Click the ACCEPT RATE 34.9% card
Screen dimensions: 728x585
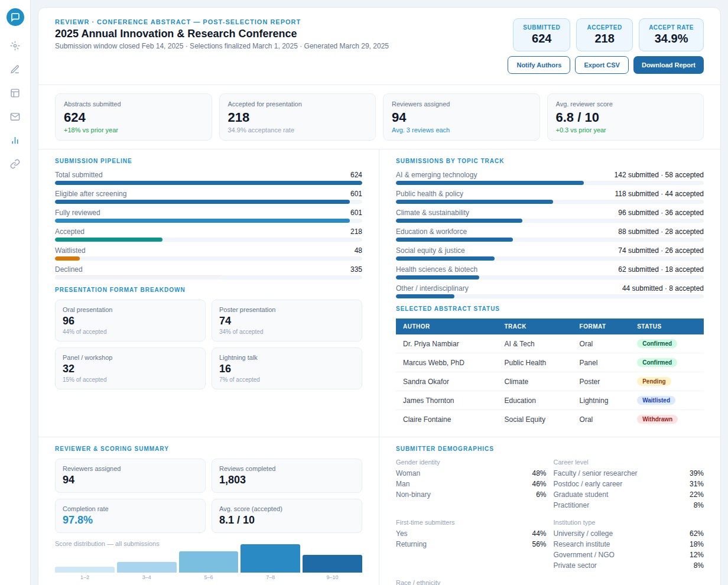[x=671, y=35]
